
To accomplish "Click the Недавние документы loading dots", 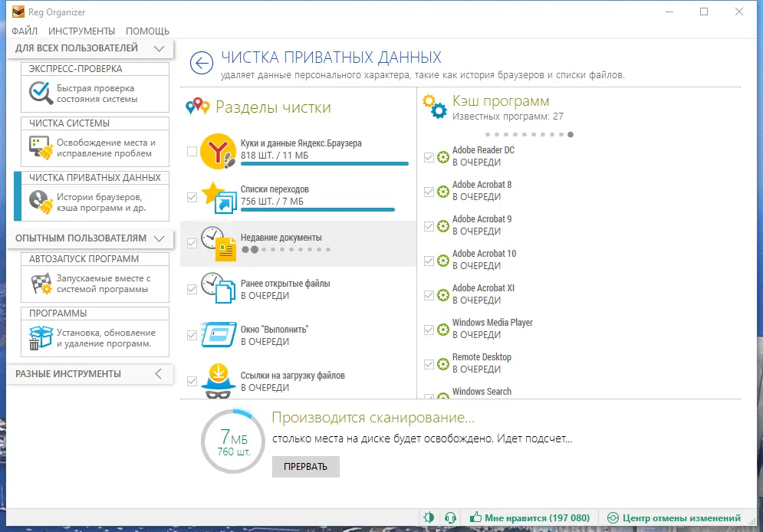I will 286,249.
